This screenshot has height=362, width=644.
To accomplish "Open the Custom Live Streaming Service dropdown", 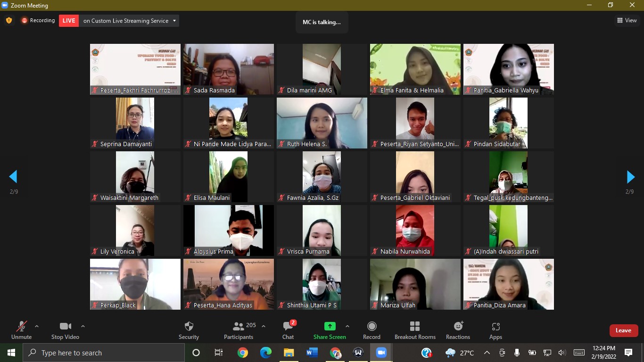I will click(x=174, y=21).
